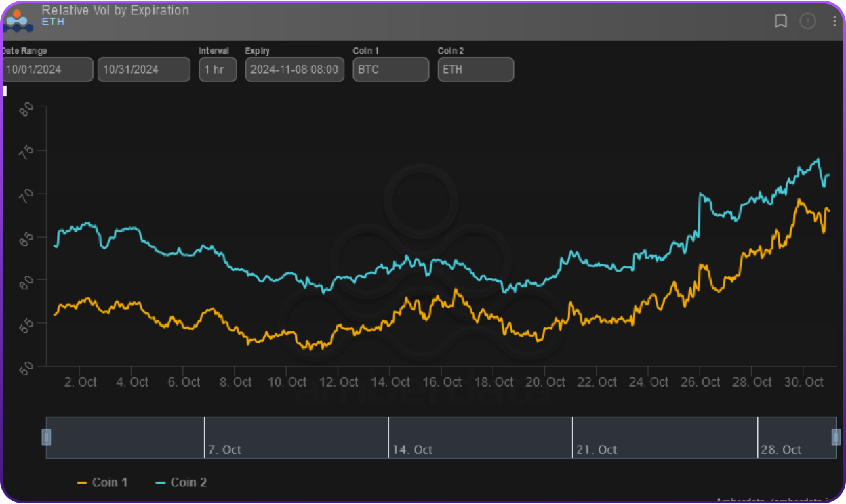Viewport: 846px width, 504px height.
Task: Open the three-dot options menu
Action: (x=834, y=21)
